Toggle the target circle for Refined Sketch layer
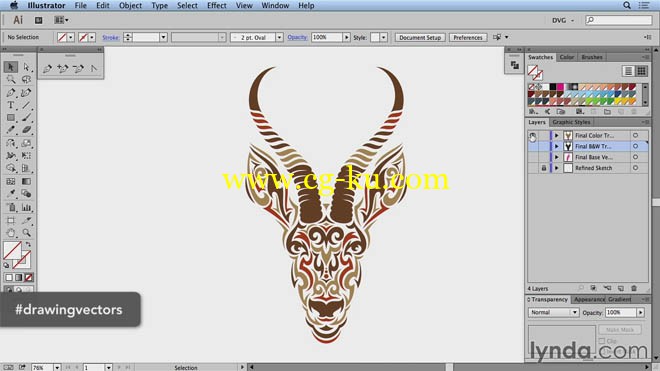 coord(636,168)
